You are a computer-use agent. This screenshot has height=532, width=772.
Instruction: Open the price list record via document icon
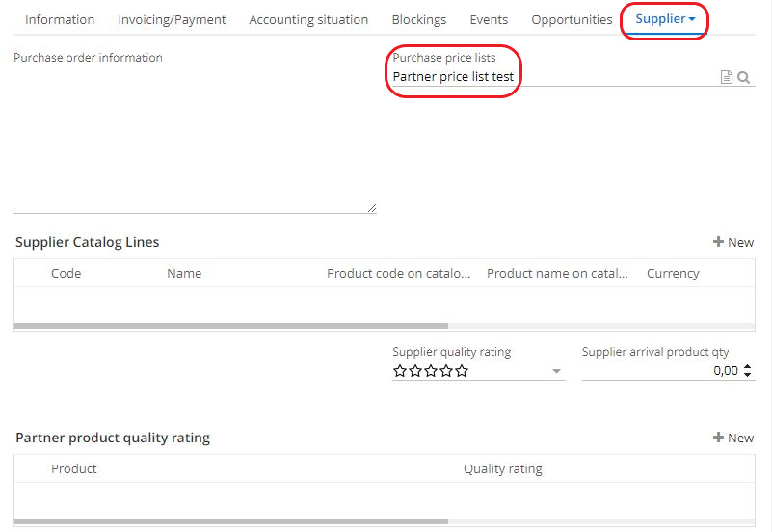[x=727, y=77]
